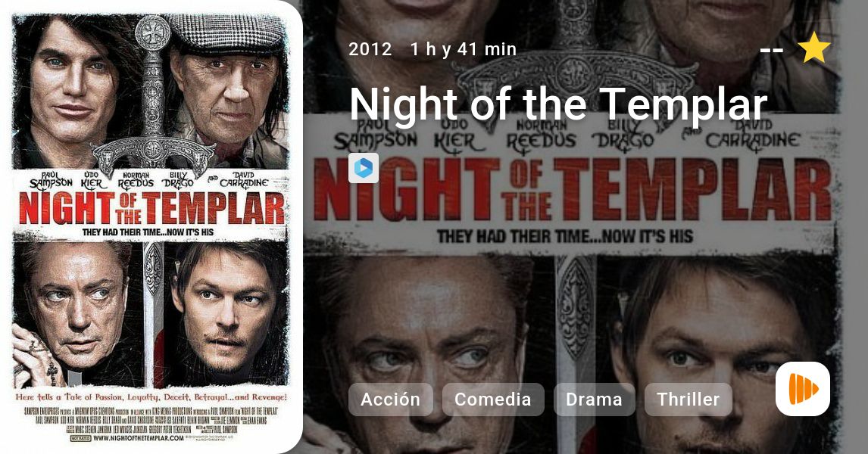This screenshot has height=454, width=868.
Task: Click the orange play logo badge
Action: click(x=803, y=389)
